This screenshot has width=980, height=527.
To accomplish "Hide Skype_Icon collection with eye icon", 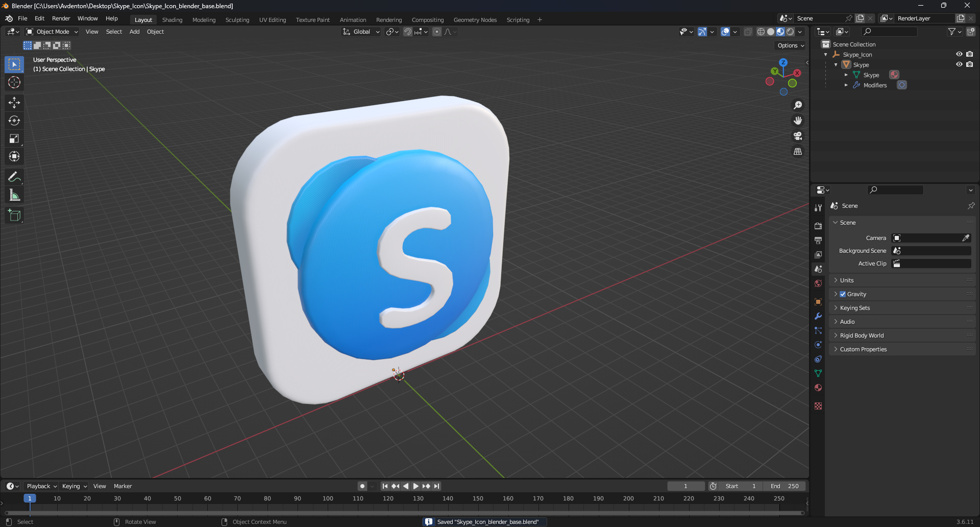I will click(959, 54).
